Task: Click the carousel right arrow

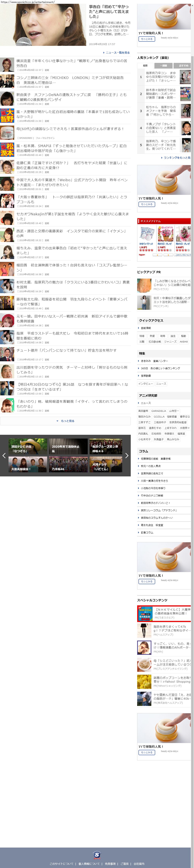Action: [x=127, y=456]
